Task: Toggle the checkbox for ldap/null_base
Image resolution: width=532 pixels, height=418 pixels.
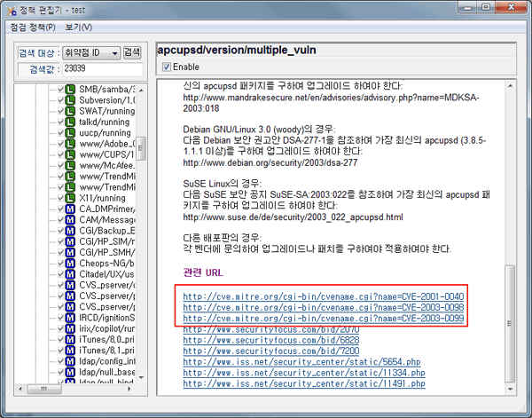Action: pos(60,372)
